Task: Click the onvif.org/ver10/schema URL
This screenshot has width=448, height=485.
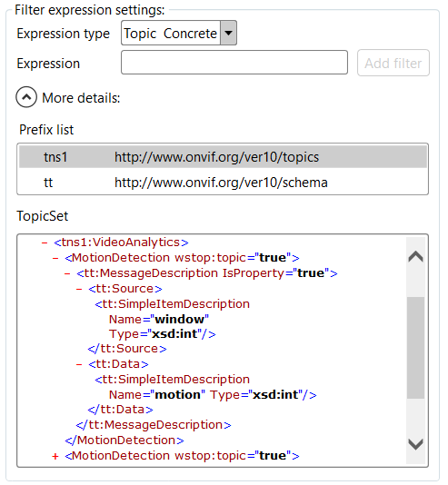Action: (221, 183)
